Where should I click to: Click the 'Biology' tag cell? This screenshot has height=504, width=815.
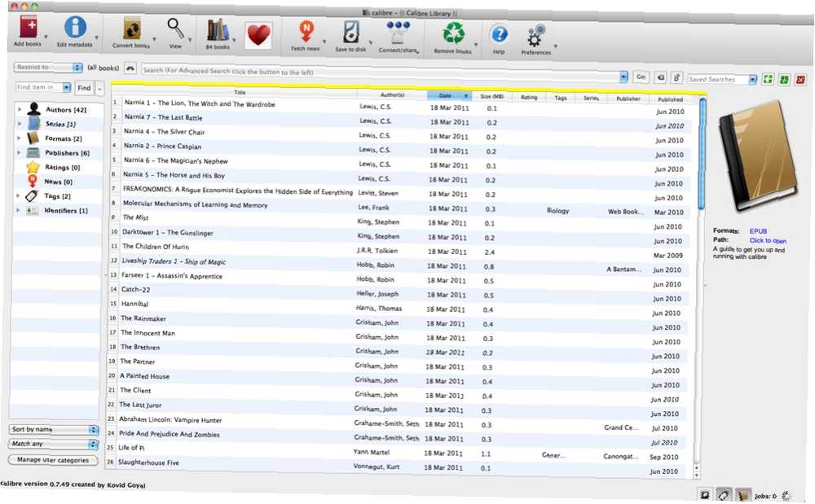click(x=557, y=211)
